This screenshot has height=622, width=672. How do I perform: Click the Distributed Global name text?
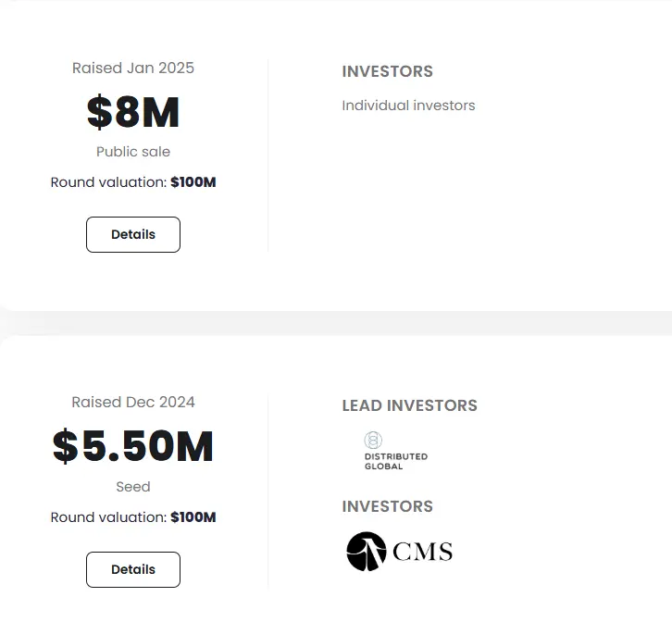point(395,461)
